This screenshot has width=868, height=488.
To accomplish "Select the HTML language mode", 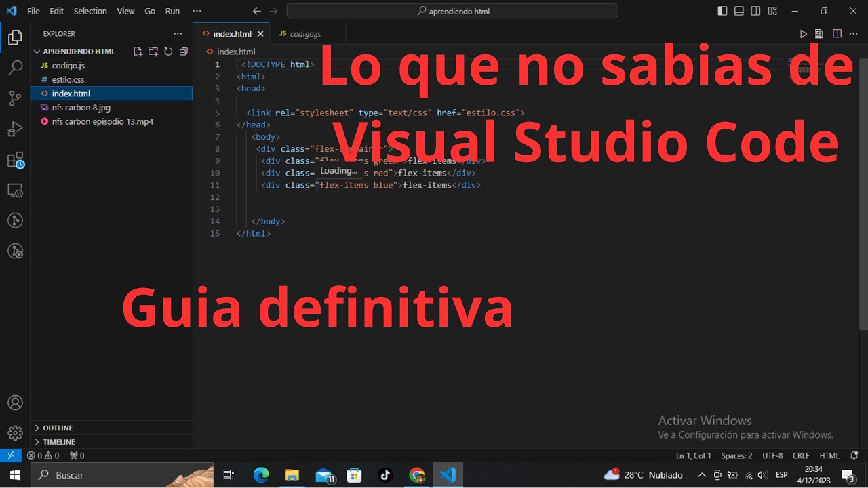I will click(x=829, y=455).
